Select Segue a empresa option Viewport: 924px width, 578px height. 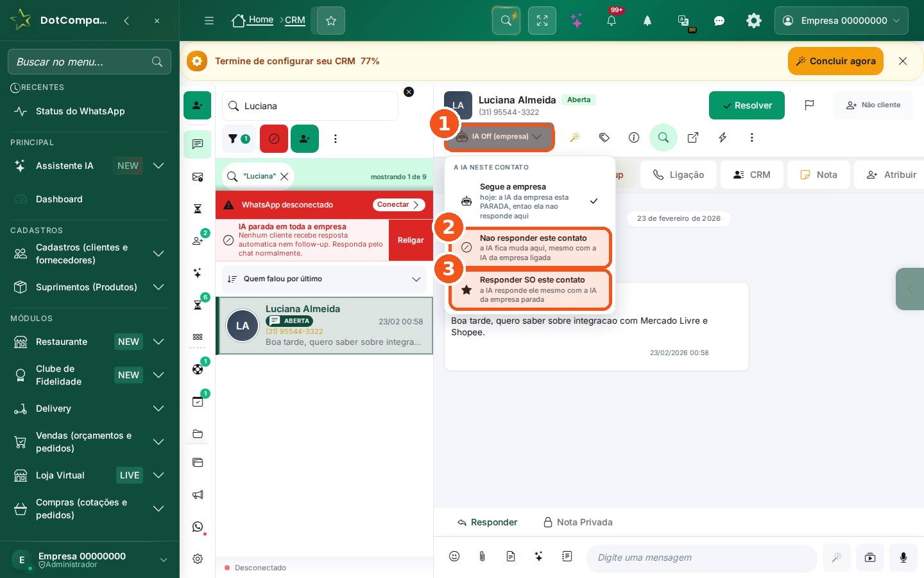pyautogui.click(x=531, y=201)
